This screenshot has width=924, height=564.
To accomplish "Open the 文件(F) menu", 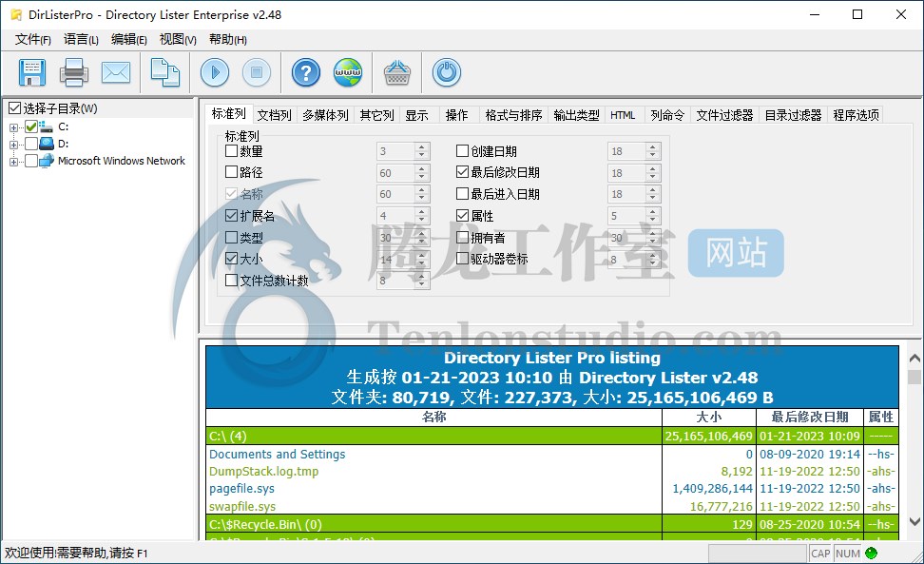I will pos(33,40).
